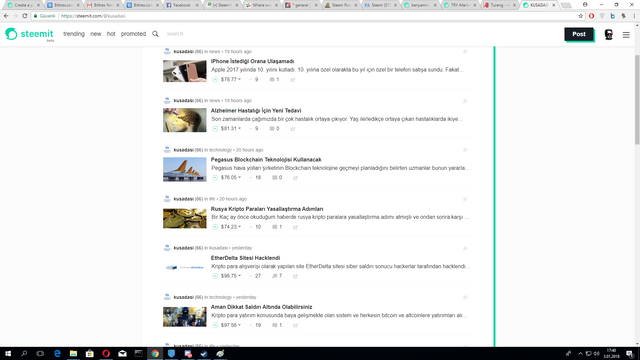Image resolution: width=640 pixels, height=360 pixels.
Task: Open comments on the IPhone post
Action: coord(274,80)
